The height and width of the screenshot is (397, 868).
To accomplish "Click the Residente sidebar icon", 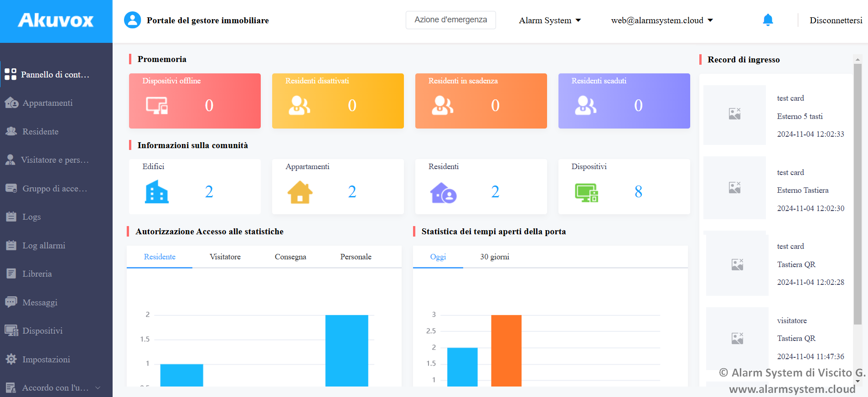I will (11, 131).
